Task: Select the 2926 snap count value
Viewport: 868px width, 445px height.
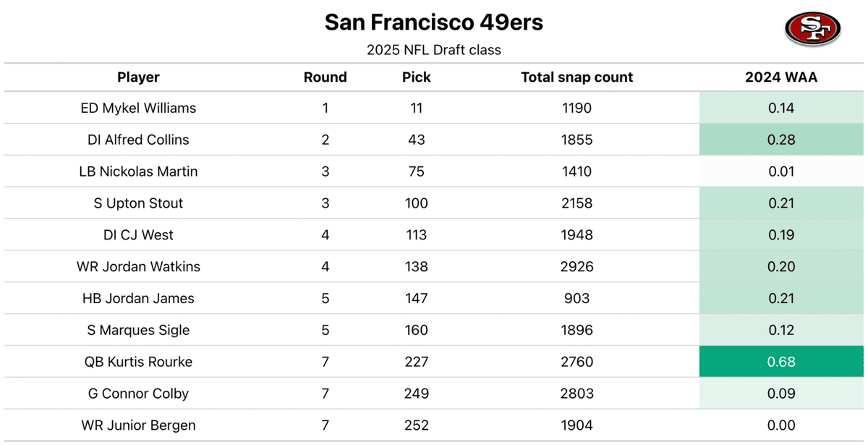Action: (576, 267)
